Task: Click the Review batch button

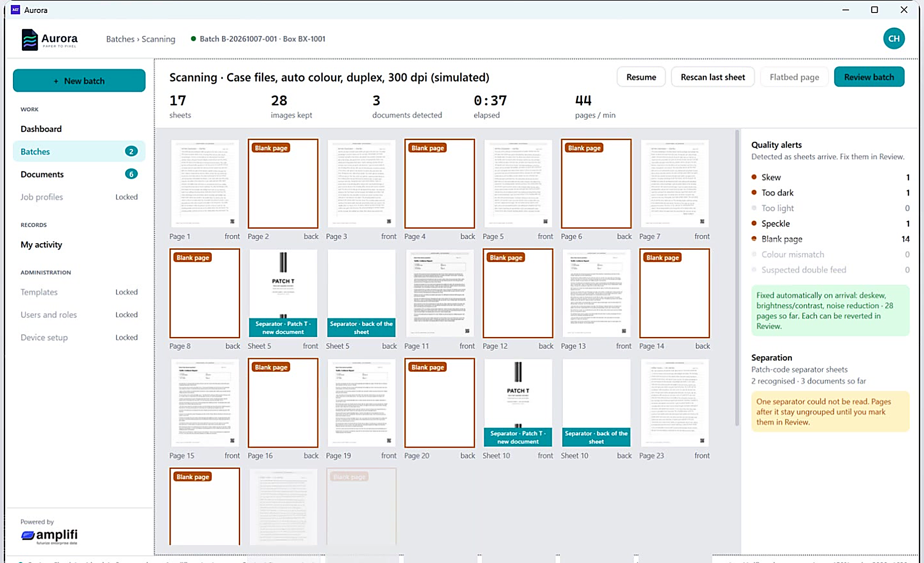Action: 869,77
